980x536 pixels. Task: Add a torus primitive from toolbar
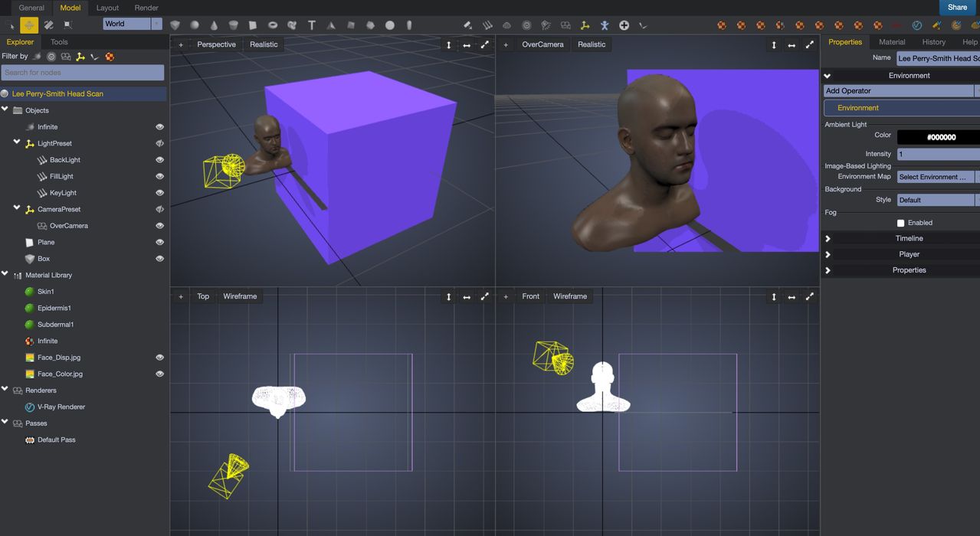[x=272, y=25]
